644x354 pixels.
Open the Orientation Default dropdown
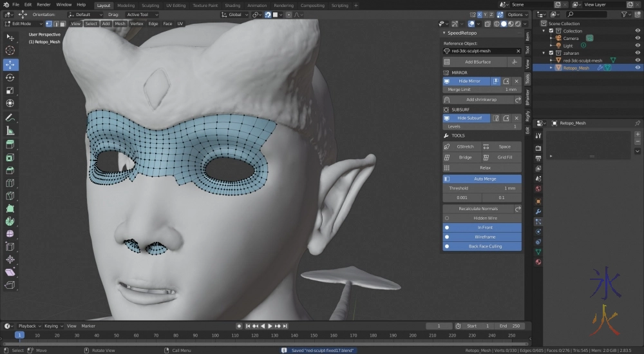pos(85,14)
